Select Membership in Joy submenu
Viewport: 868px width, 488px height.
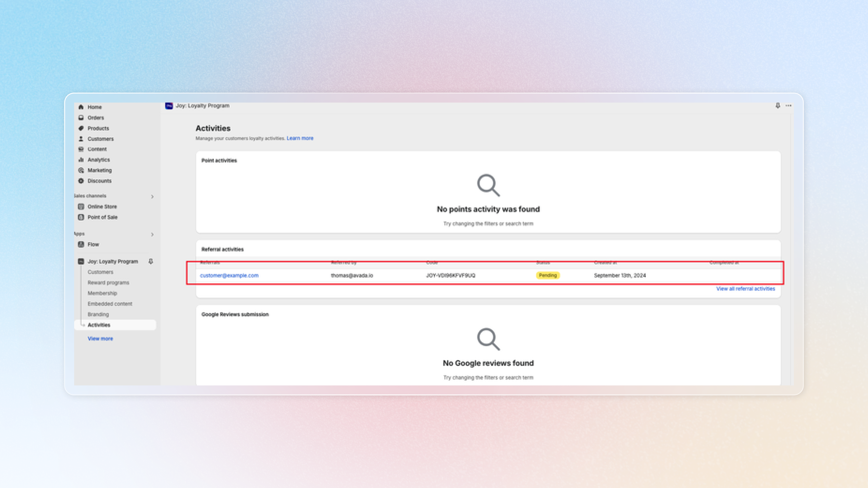click(x=102, y=293)
